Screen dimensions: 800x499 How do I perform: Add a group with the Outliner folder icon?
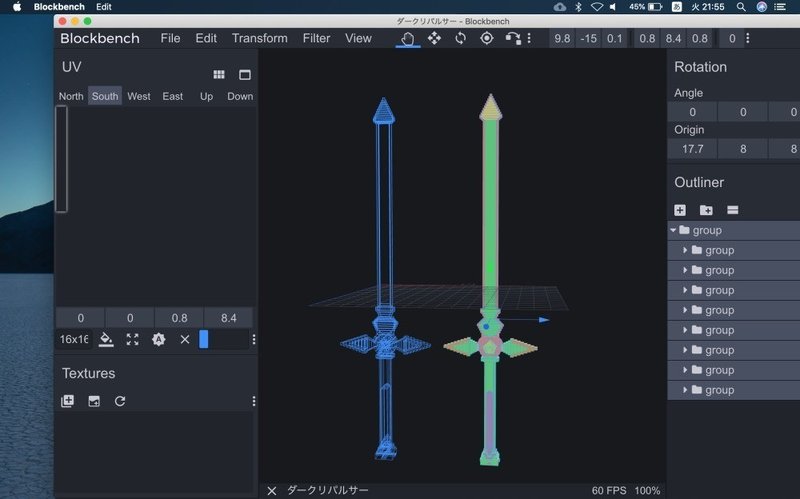[x=706, y=210]
